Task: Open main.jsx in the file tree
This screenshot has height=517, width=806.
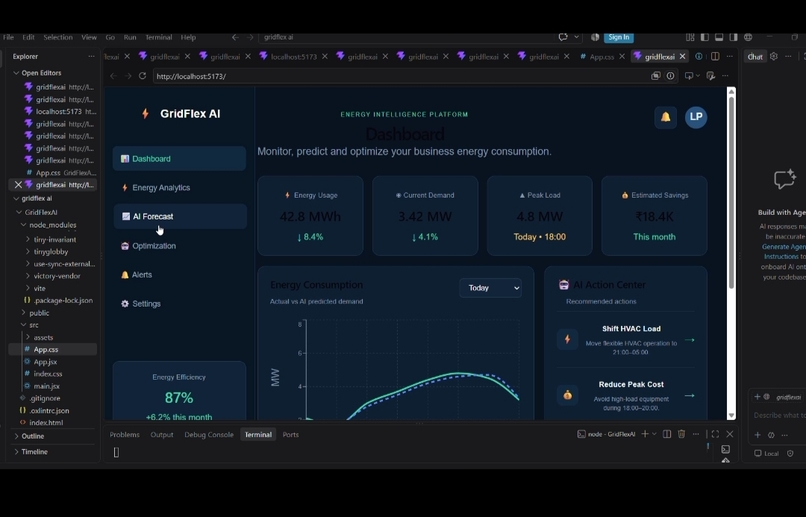Action: coord(46,386)
